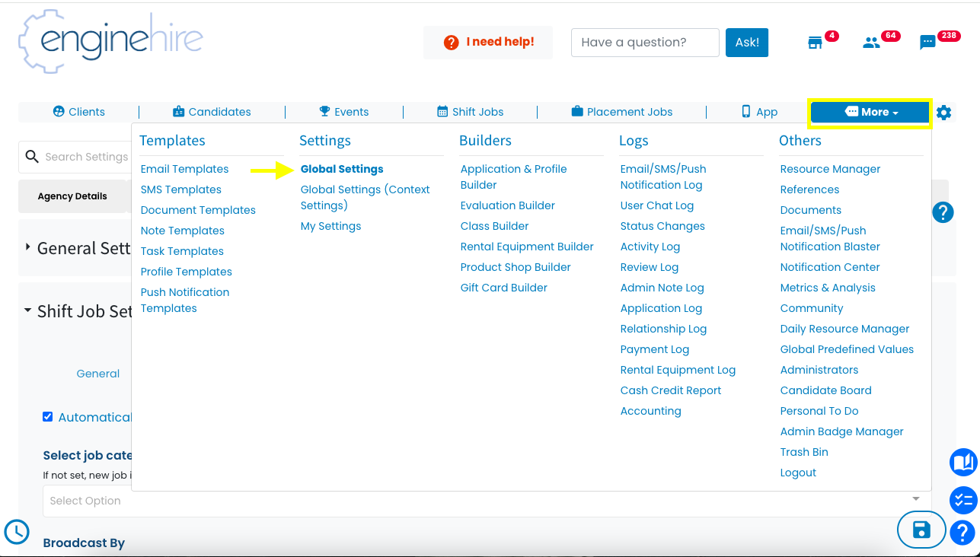Open My Settings

point(330,226)
